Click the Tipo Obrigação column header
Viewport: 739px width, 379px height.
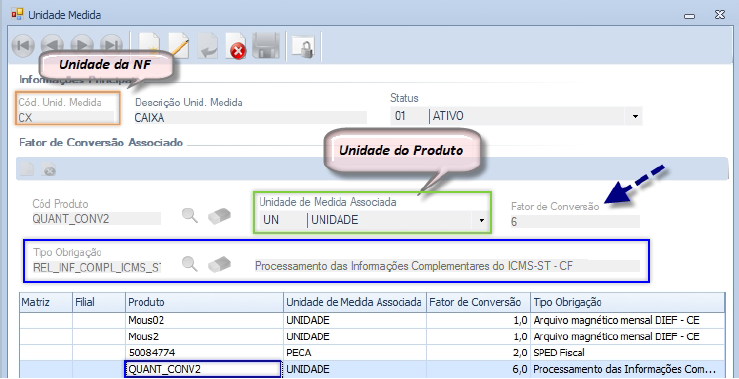(x=627, y=302)
